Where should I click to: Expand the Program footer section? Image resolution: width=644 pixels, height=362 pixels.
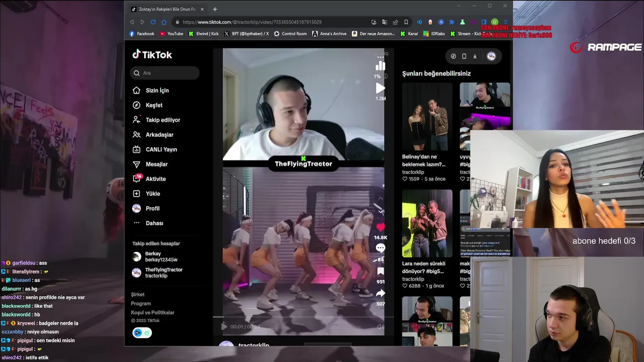pyautogui.click(x=141, y=304)
